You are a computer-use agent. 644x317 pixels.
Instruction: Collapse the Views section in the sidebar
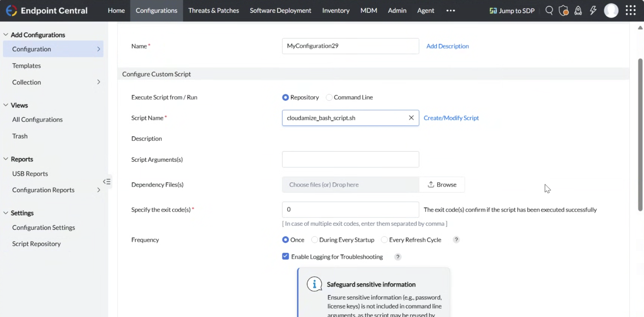(x=6, y=105)
